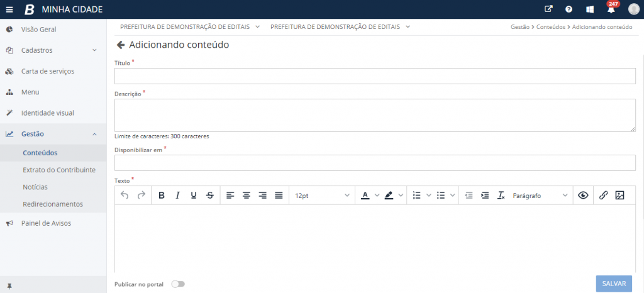Open Carta de serviços in sidebar
This screenshot has height=293, width=644.
point(53,71)
